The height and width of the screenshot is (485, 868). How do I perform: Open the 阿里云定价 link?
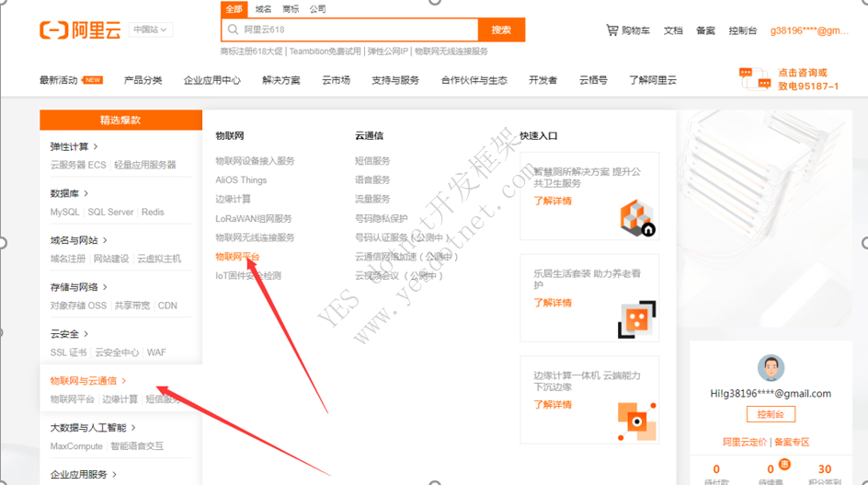[x=745, y=442]
